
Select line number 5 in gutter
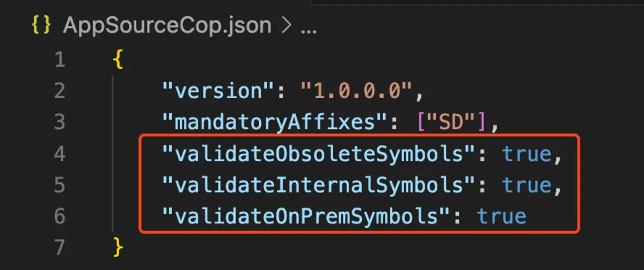tap(60, 185)
